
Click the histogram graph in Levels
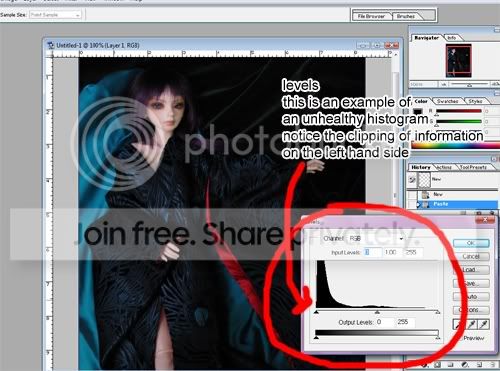tap(377, 284)
